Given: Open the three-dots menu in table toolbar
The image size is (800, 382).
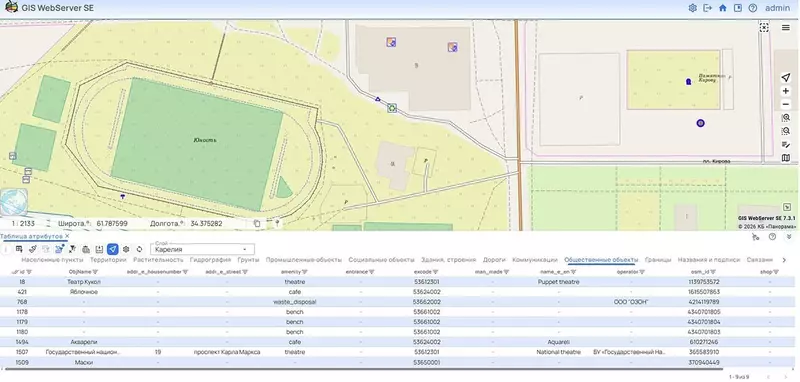Looking at the screenshot, I should (6, 249).
